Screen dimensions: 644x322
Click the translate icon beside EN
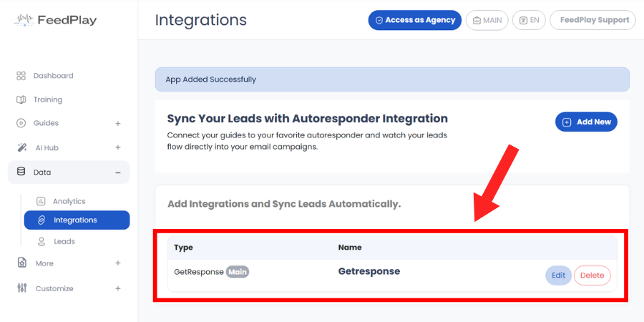click(523, 20)
